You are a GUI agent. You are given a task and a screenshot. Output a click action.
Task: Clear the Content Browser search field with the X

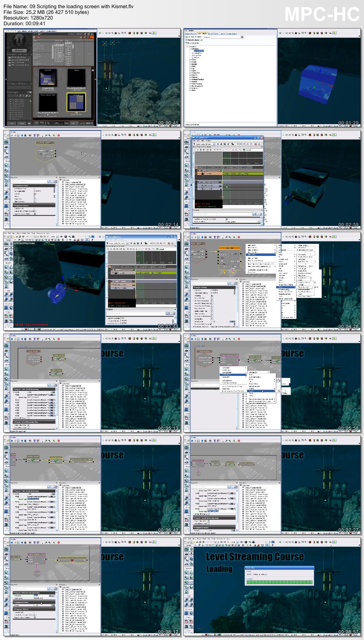coord(81,37)
